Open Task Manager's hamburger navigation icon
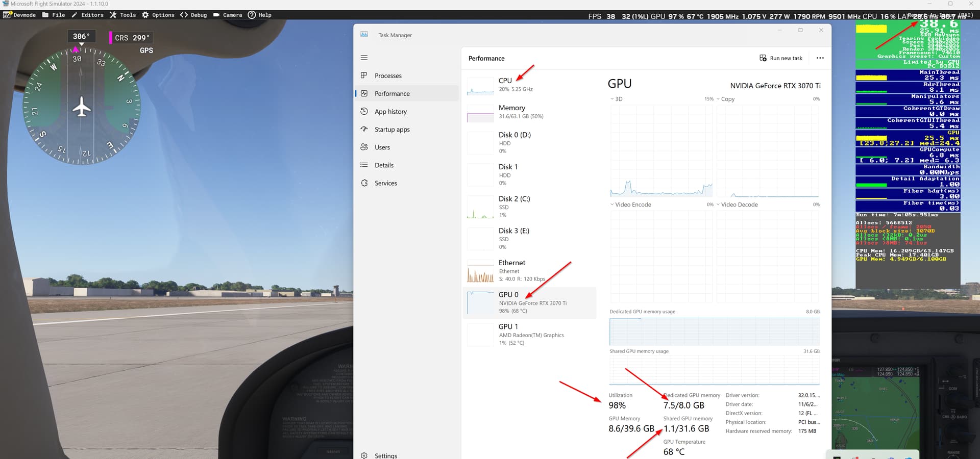This screenshot has height=459, width=980. (x=364, y=58)
